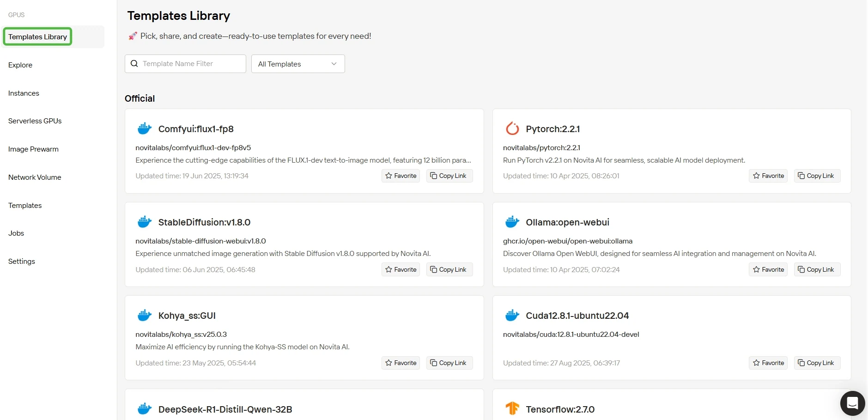
Task: Copy link for Ollama:open-webui template
Action: (817, 269)
